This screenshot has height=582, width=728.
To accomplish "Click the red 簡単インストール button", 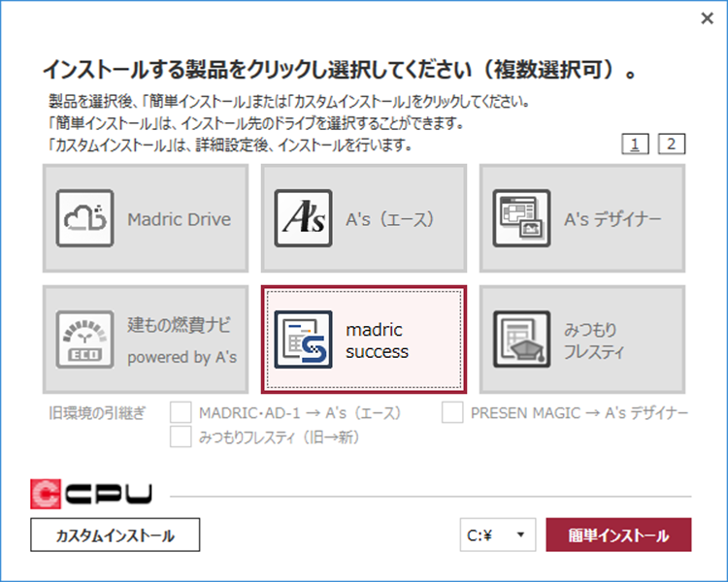I will pyautogui.click(x=618, y=534).
